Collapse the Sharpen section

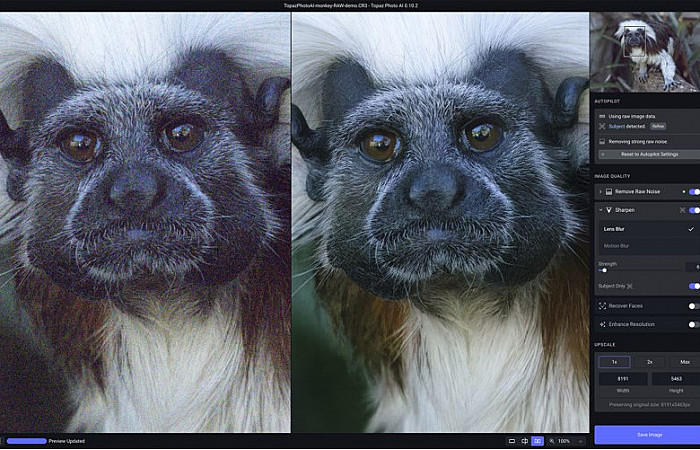coord(599,210)
